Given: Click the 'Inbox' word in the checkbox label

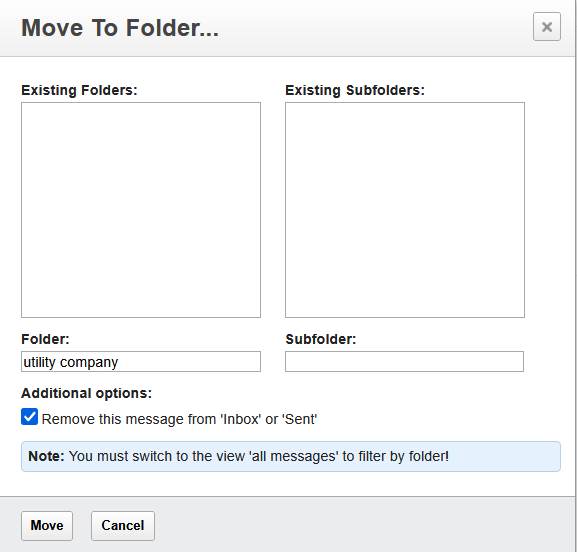Looking at the screenshot, I should pyautogui.click(x=241, y=419).
